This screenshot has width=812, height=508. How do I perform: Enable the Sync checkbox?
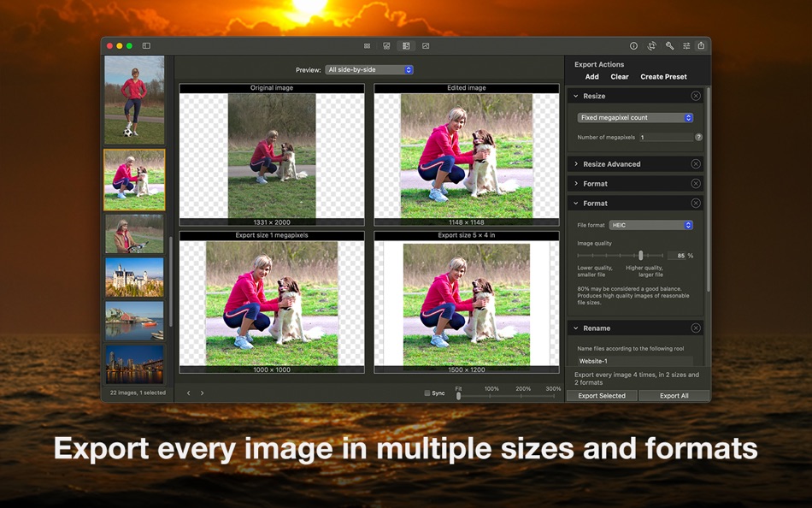tap(427, 393)
